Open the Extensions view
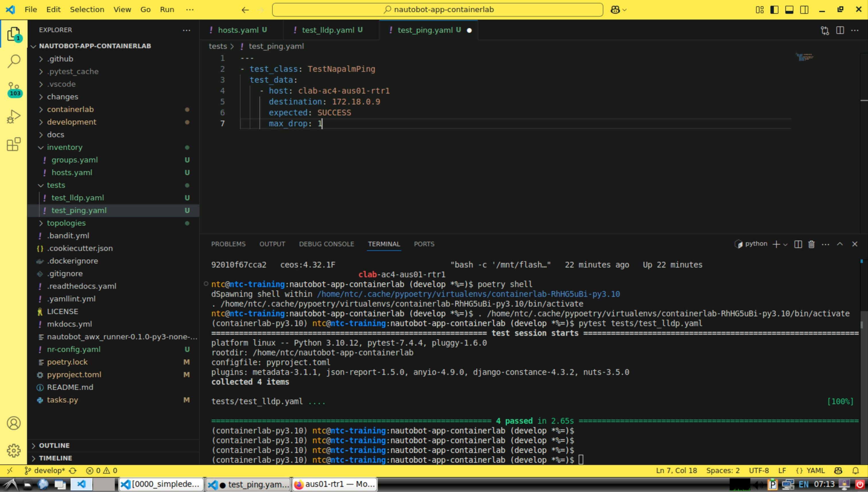This screenshot has width=868, height=492. [13, 144]
